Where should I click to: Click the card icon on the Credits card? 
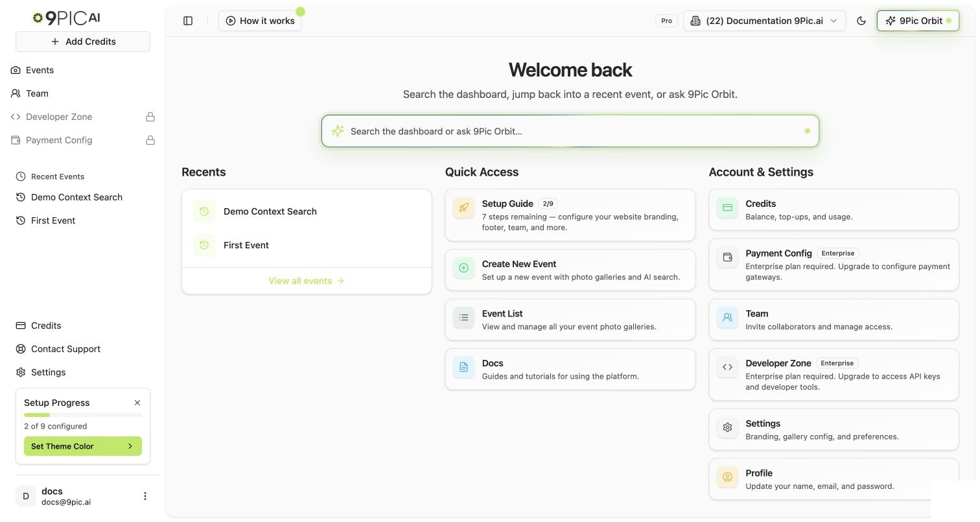click(x=727, y=208)
